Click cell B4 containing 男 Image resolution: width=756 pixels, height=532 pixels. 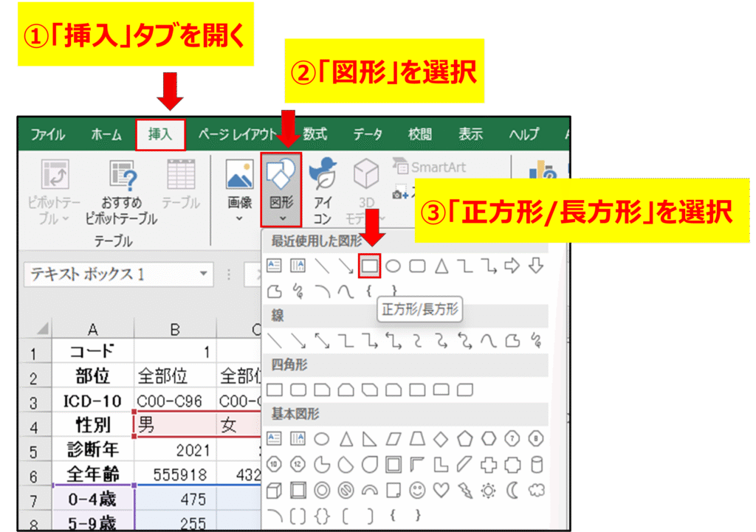pyautogui.click(x=174, y=424)
